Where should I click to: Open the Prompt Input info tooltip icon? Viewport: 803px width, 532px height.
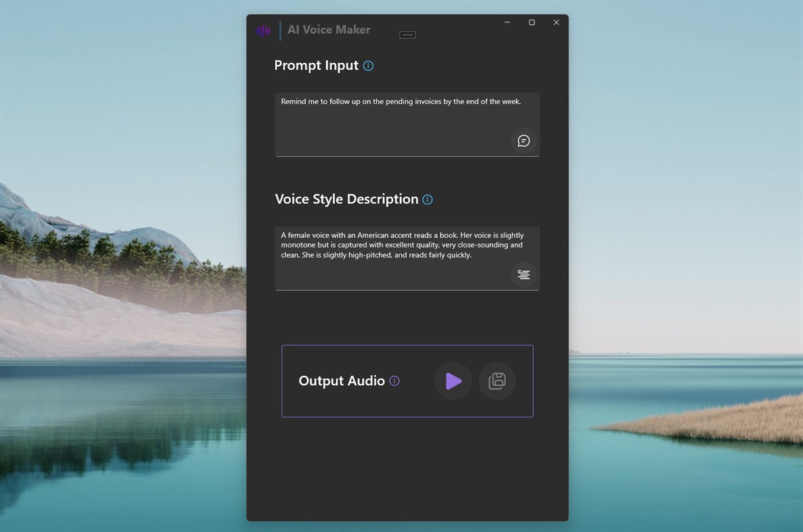click(368, 66)
